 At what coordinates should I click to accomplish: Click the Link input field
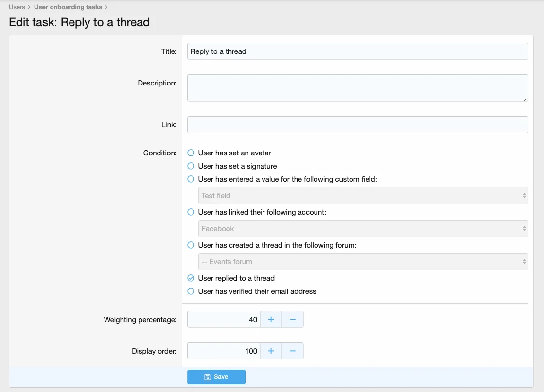[x=357, y=125]
